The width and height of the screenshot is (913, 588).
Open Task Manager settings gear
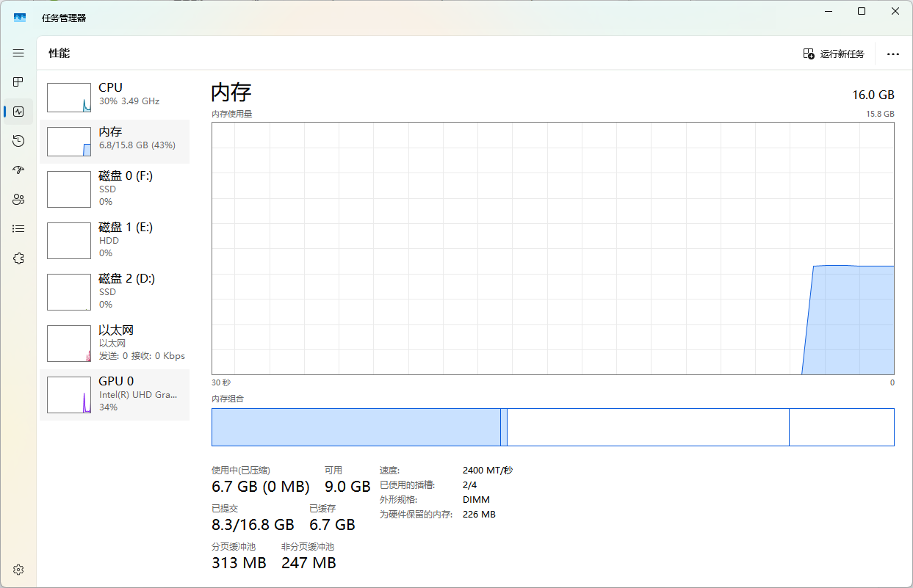18,570
